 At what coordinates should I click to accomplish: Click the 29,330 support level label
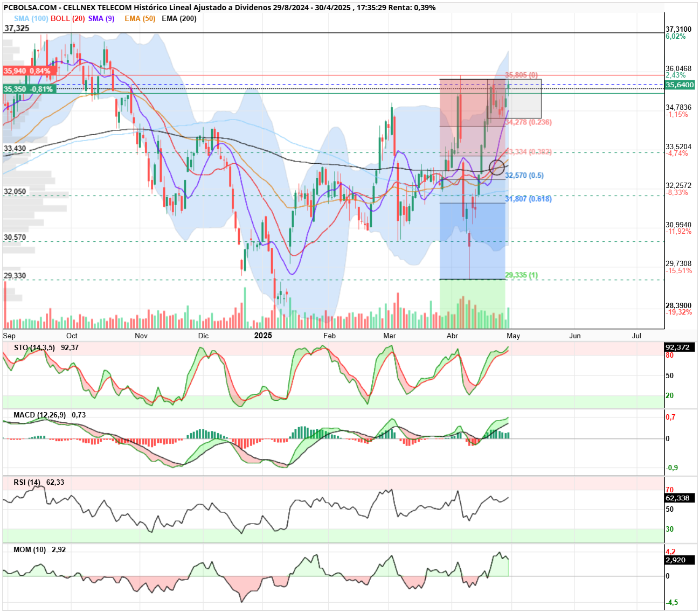(x=15, y=275)
